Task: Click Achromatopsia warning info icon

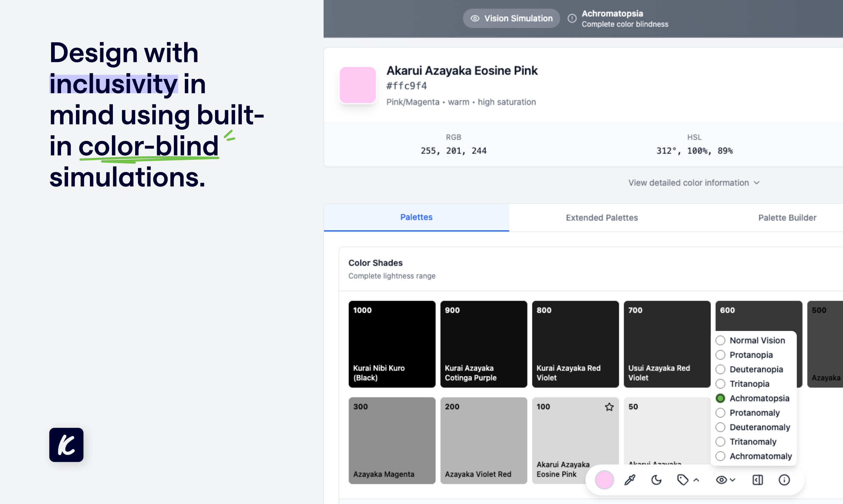Action: 572,18
